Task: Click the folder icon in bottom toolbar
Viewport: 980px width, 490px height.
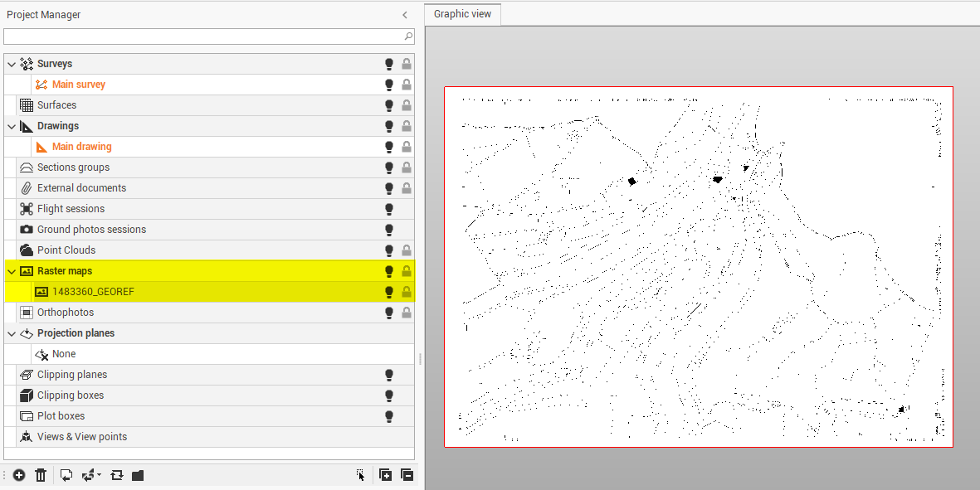Action: pos(138,475)
